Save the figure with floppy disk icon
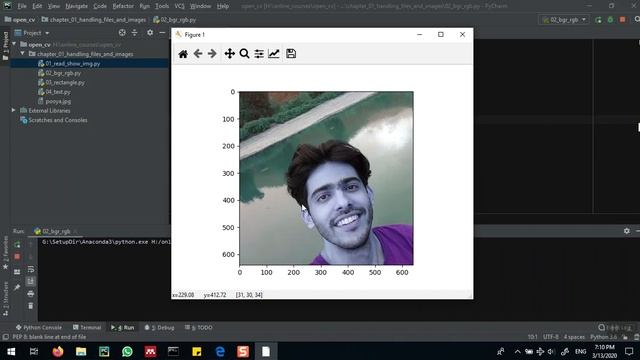640x360 pixels. [291, 54]
